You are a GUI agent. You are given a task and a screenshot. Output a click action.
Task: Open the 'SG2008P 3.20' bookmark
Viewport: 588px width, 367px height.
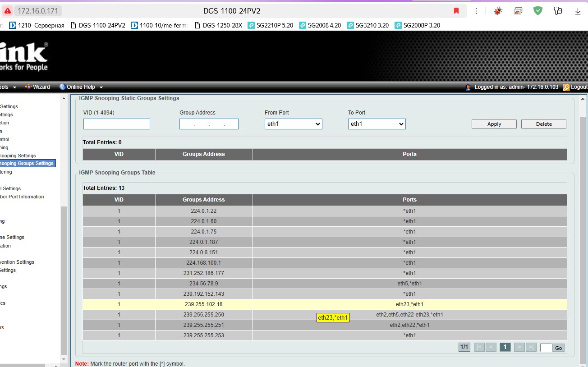pos(418,25)
